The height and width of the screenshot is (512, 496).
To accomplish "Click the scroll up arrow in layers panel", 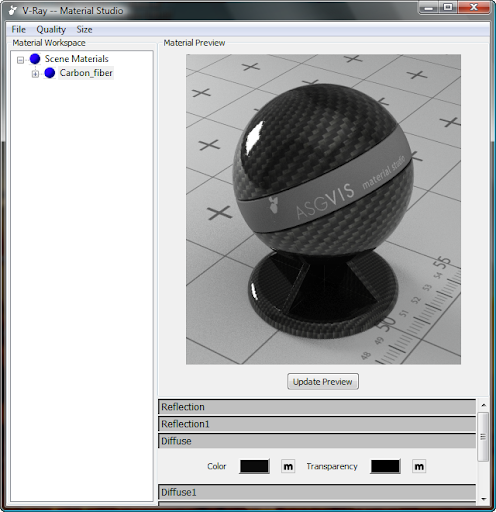I will (483, 405).
